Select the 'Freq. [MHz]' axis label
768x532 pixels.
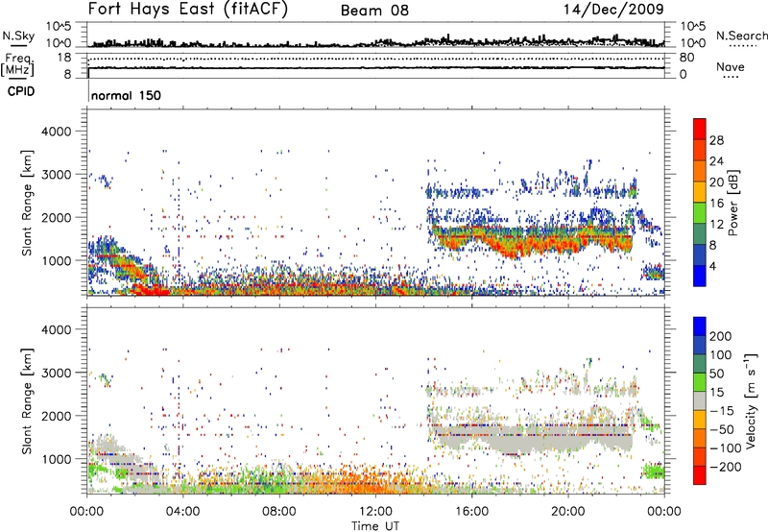19,65
